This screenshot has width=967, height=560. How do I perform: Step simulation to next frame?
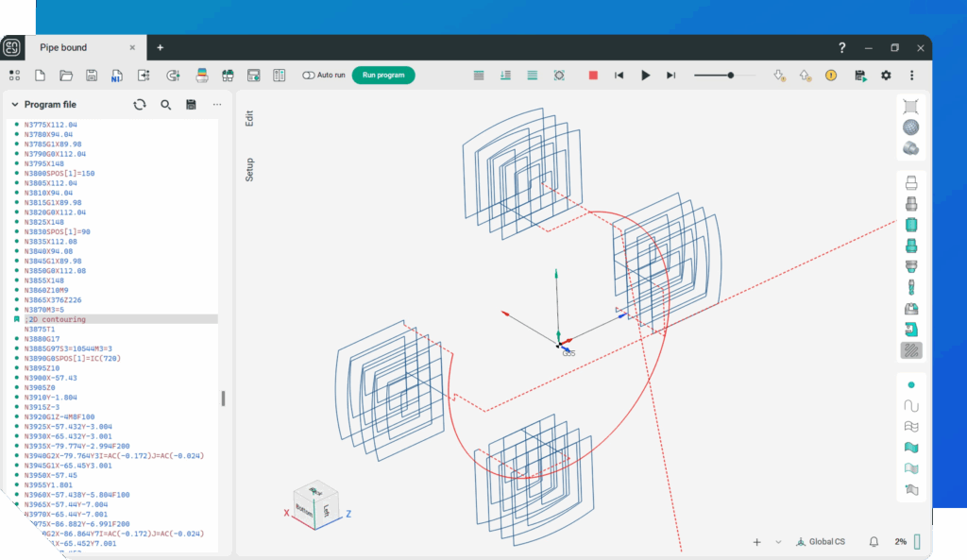[671, 76]
